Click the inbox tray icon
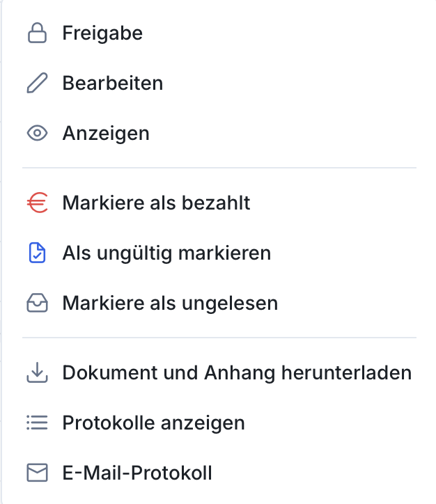Screen dimensions: 436x504 37,304
